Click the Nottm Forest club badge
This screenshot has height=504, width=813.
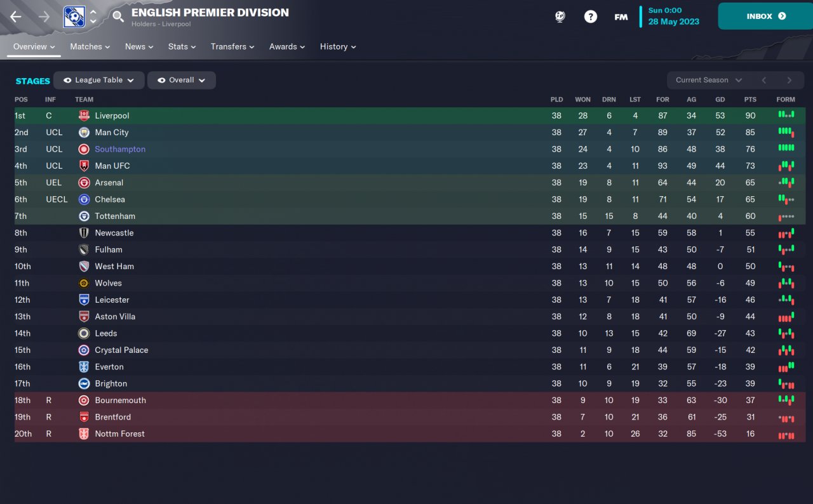84,434
